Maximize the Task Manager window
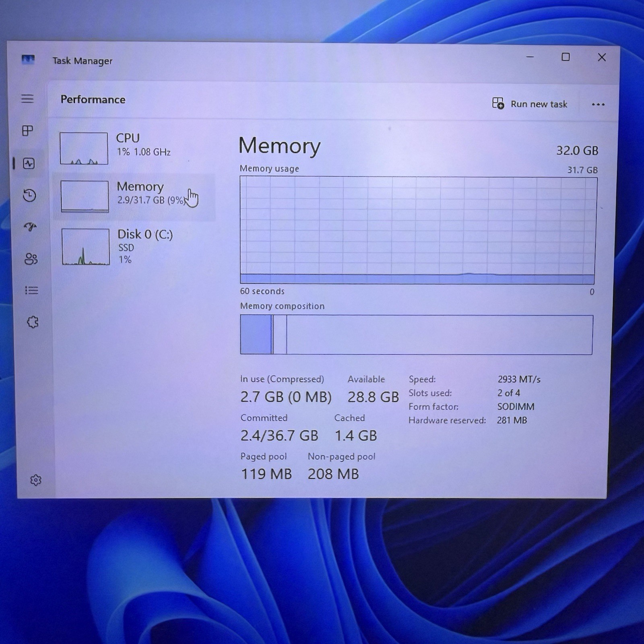The height and width of the screenshot is (644, 644). tap(566, 57)
